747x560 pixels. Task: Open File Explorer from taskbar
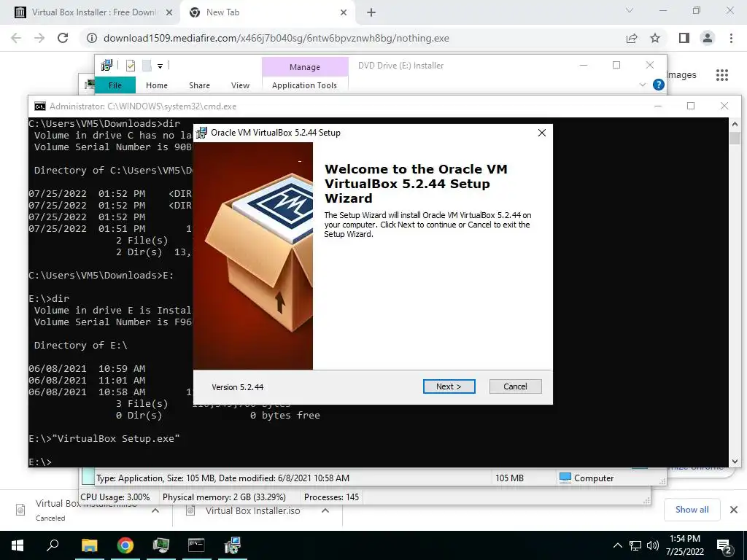89,545
